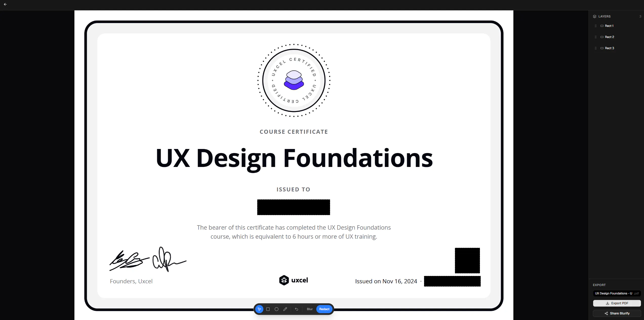This screenshot has width=644, height=320.
Task: Select the square redaction box above the date line
Action: (467, 260)
